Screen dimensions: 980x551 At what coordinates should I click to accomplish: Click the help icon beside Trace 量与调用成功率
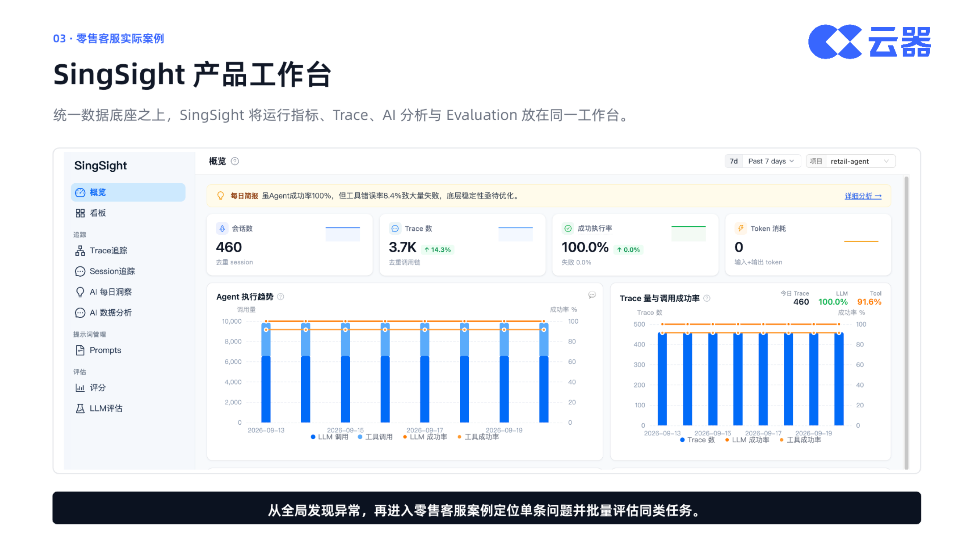[x=707, y=298]
